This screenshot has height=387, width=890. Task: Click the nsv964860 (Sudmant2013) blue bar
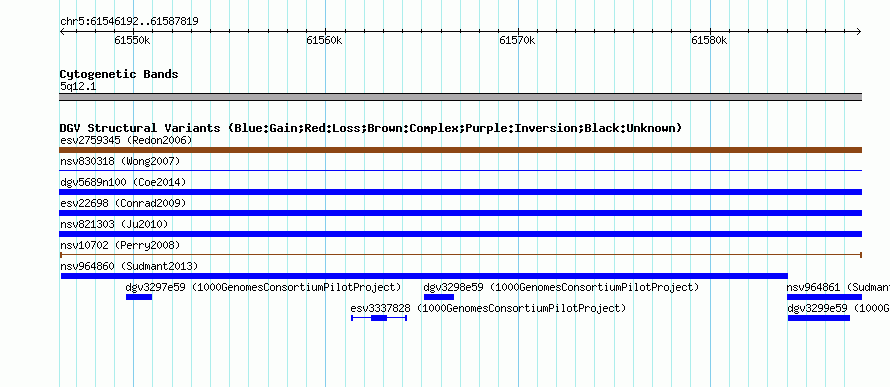[424, 276]
